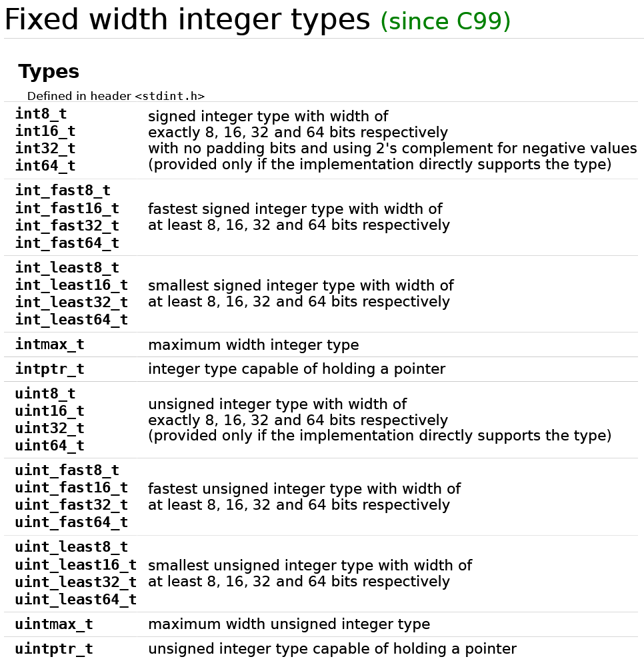
Task: Click the int64_t type name
Action: (45, 165)
